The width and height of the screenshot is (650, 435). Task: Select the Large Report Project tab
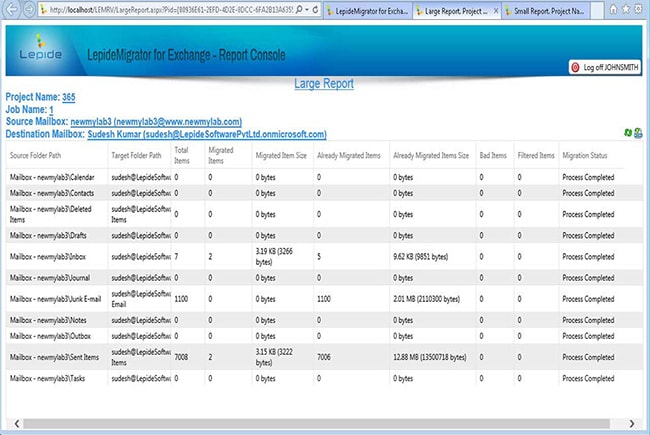(456, 11)
